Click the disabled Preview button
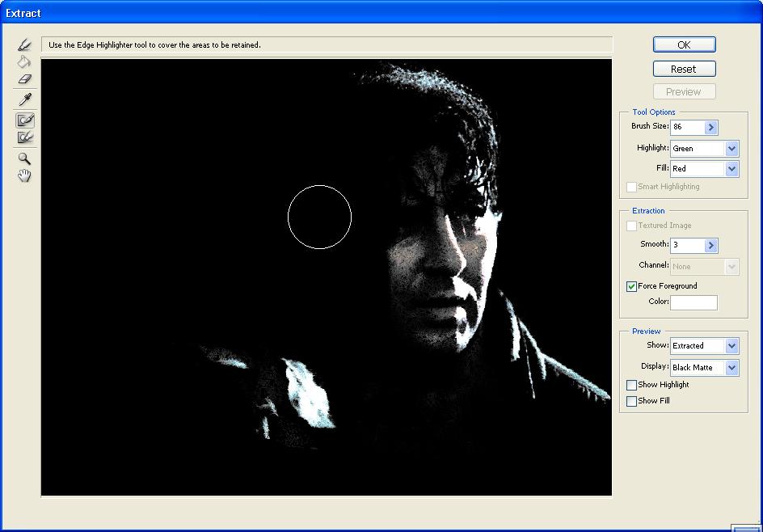Image resolution: width=763 pixels, height=532 pixels. click(684, 92)
